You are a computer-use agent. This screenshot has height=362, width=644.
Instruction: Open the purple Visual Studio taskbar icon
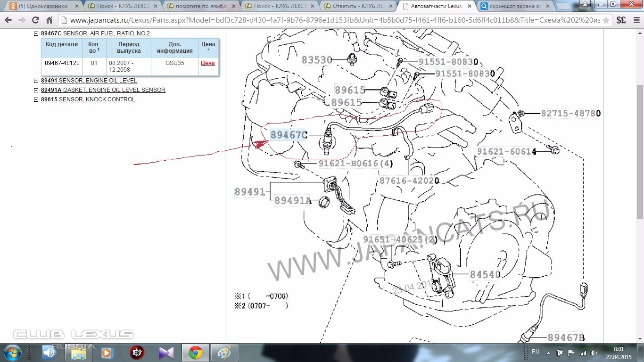click(x=166, y=353)
